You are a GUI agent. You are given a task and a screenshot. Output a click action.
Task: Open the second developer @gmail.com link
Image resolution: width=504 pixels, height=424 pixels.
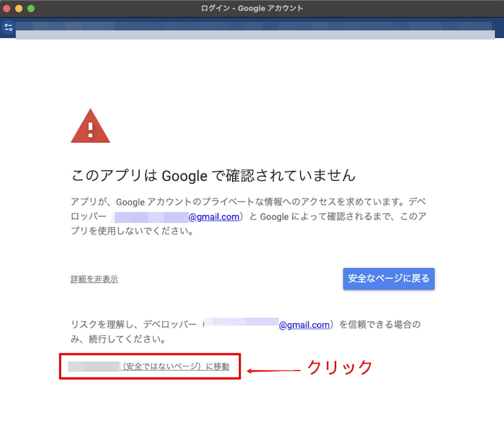click(304, 325)
